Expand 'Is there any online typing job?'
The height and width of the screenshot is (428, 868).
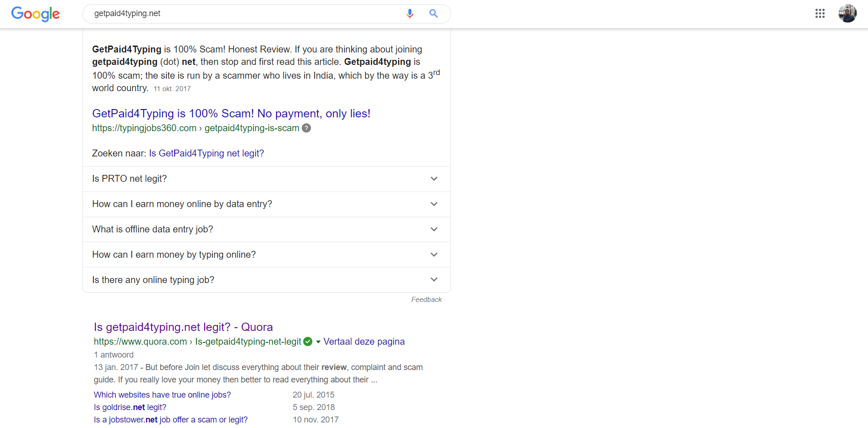267,280
